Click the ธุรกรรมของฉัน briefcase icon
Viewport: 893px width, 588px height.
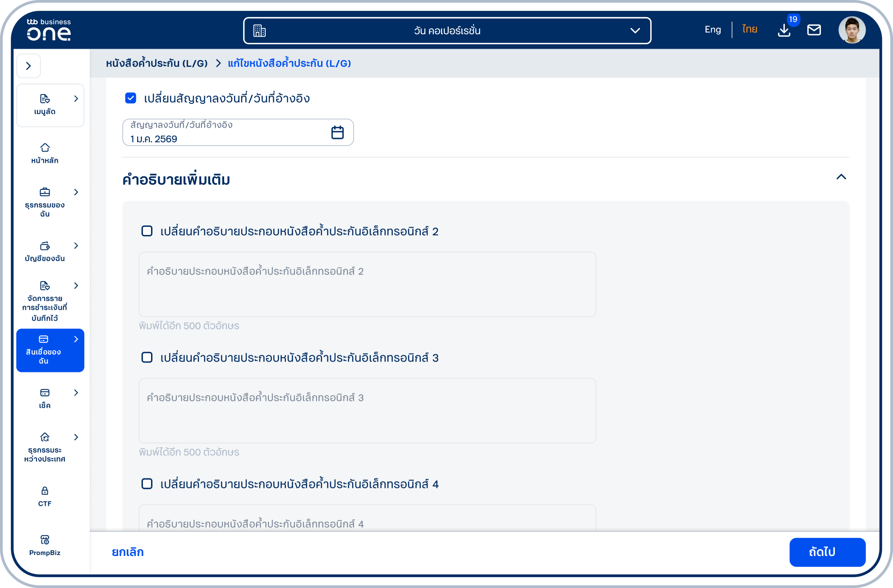click(45, 192)
